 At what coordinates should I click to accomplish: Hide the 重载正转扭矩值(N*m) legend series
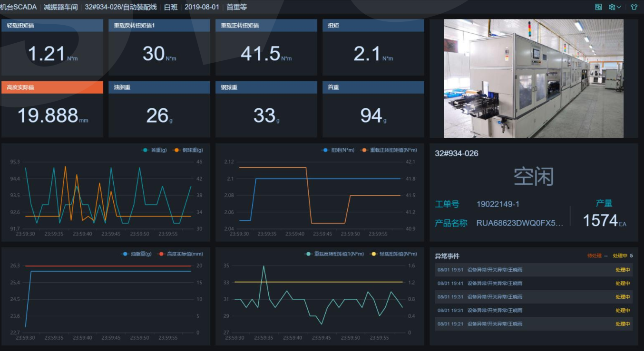coord(389,150)
